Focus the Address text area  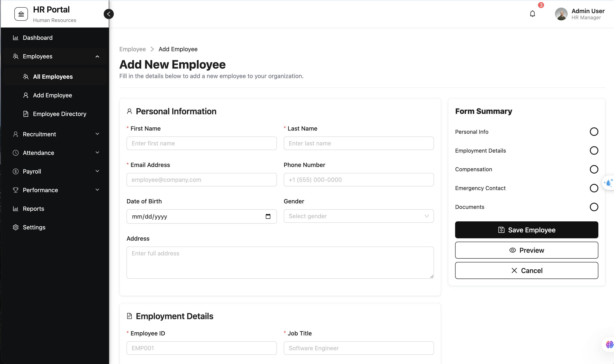tap(280, 263)
